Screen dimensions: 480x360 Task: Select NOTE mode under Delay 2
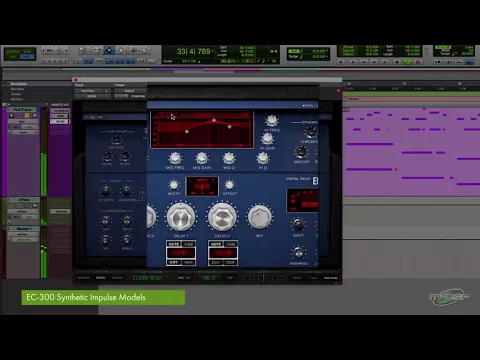point(216,244)
